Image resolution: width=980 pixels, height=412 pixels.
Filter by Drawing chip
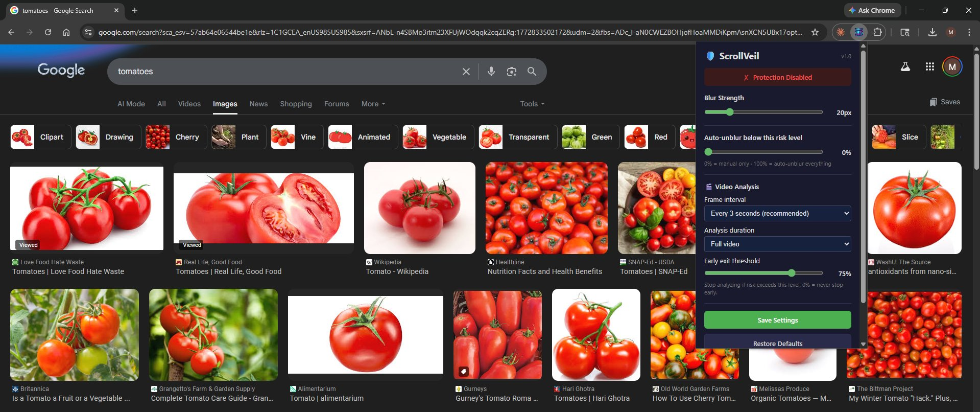[108, 137]
